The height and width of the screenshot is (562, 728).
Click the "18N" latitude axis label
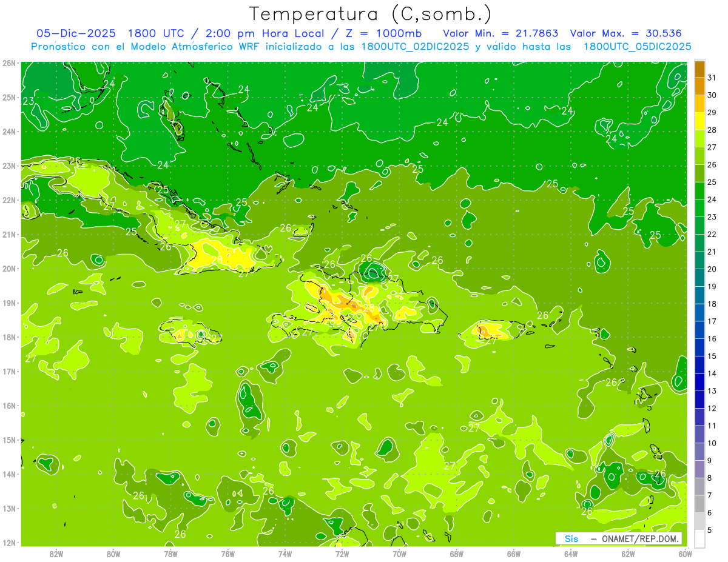[x=9, y=337]
